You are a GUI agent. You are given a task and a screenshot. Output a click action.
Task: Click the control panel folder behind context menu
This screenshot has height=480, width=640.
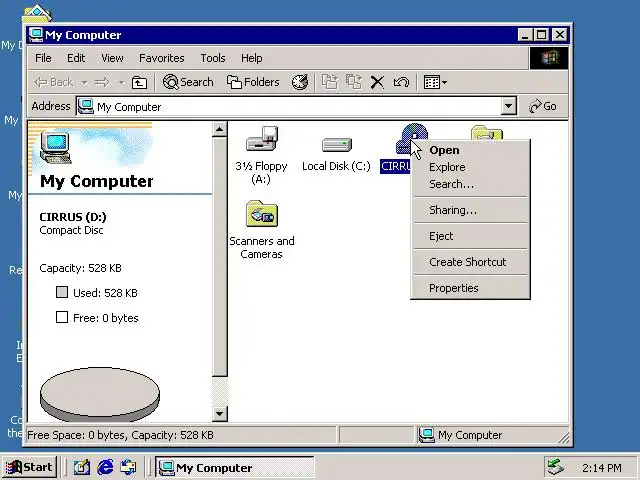tap(487, 133)
